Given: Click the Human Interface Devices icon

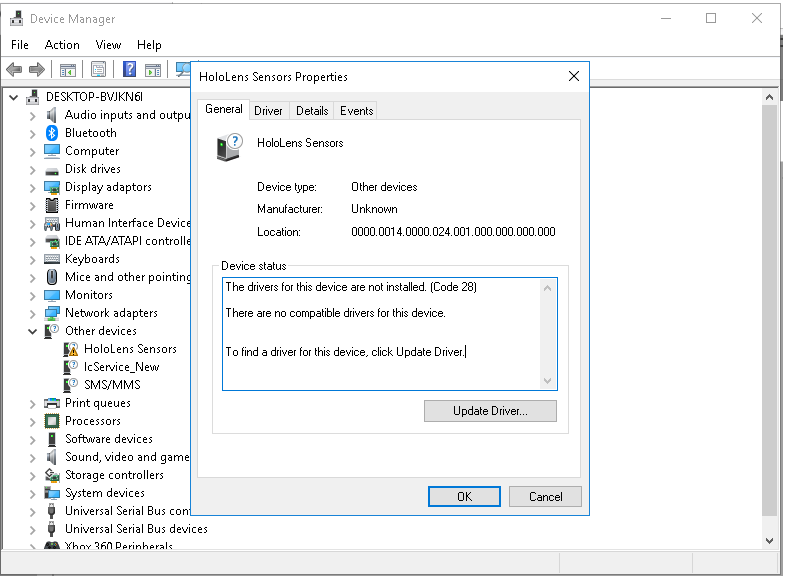Looking at the screenshot, I should (x=52, y=223).
